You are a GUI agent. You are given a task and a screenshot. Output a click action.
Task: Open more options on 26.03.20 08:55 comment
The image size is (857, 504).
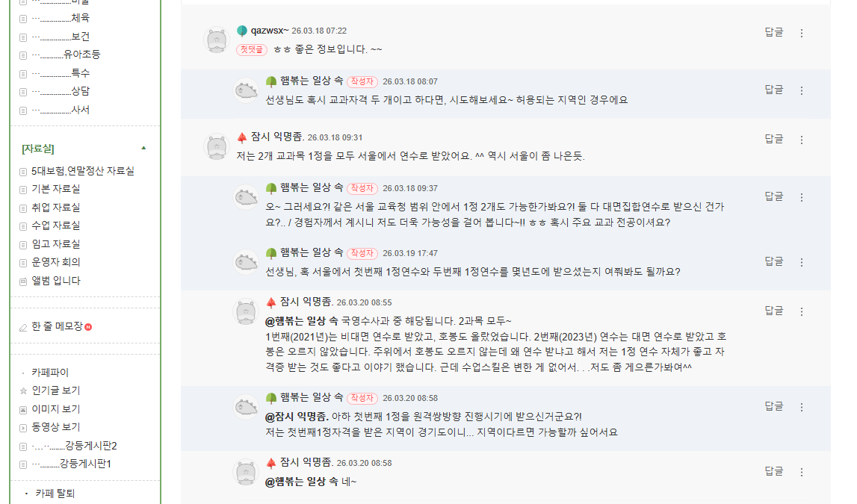click(x=802, y=311)
